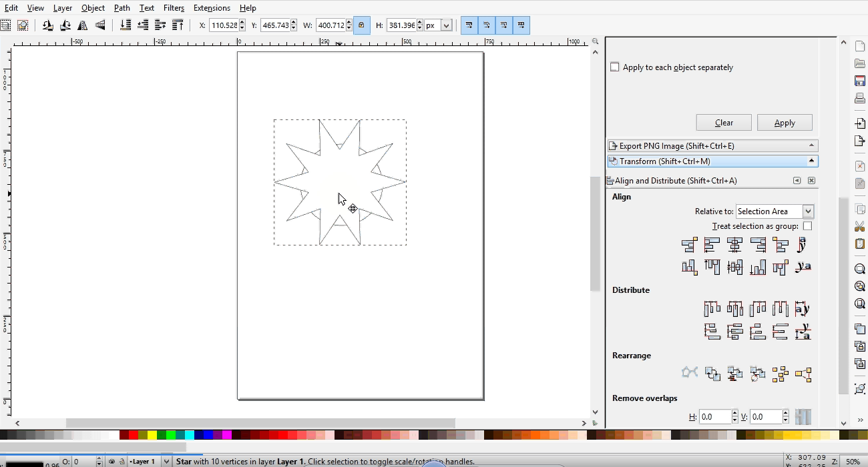Screen dimensions: 868x467
Task: Raise selection to top icon
Action: (178, 25)
